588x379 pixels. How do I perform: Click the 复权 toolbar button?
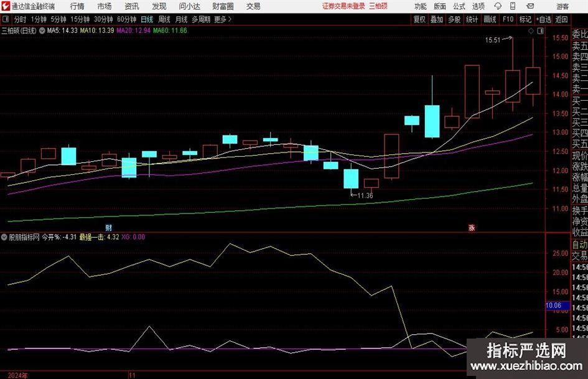(x=419, y=19)
